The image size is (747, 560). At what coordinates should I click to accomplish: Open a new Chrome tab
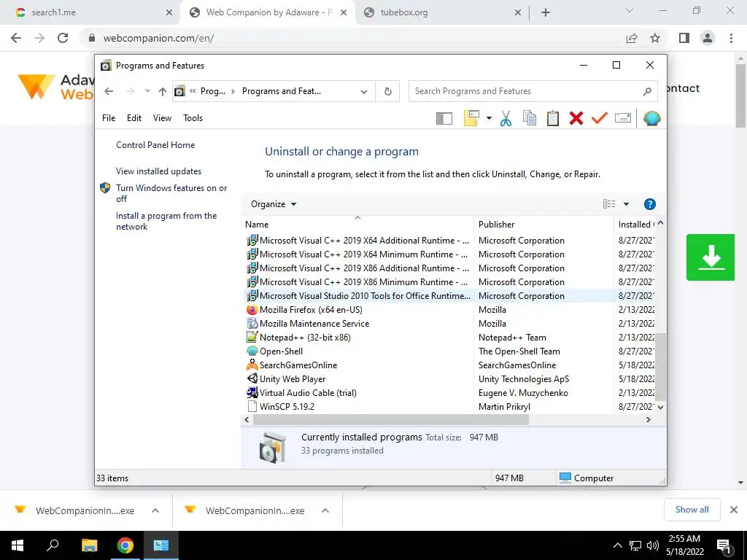(546, 12)
